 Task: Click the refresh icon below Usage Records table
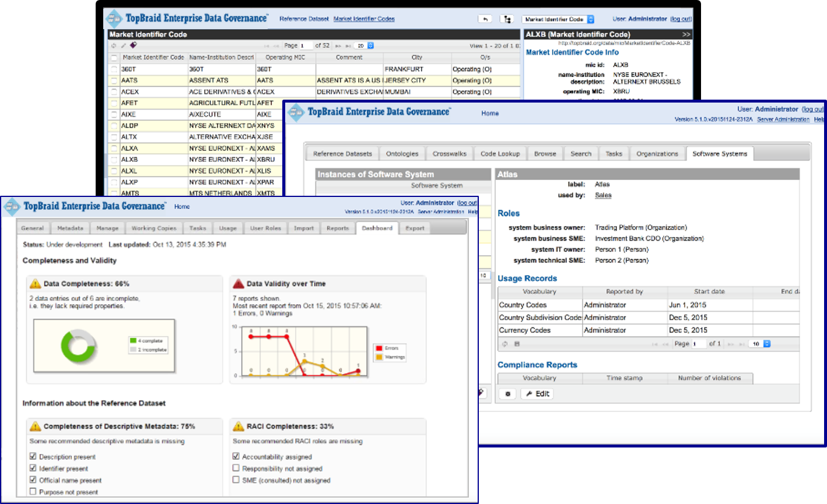(505, 344)
